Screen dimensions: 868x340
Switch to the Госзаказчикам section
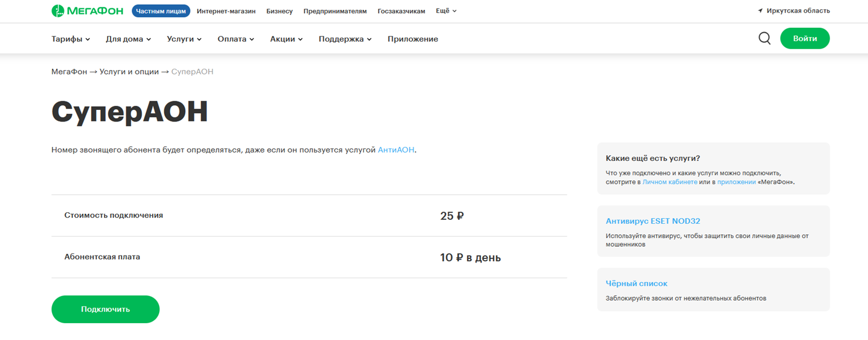click(x=402, y=11)
